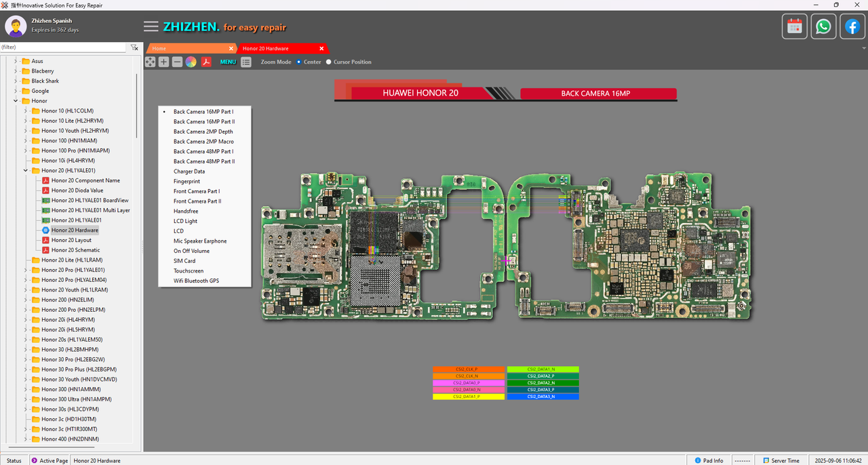Image resolution: width=868 pixels, height=465 pixels.
Task: Expand the Asus folder
Action: (16, 61)
